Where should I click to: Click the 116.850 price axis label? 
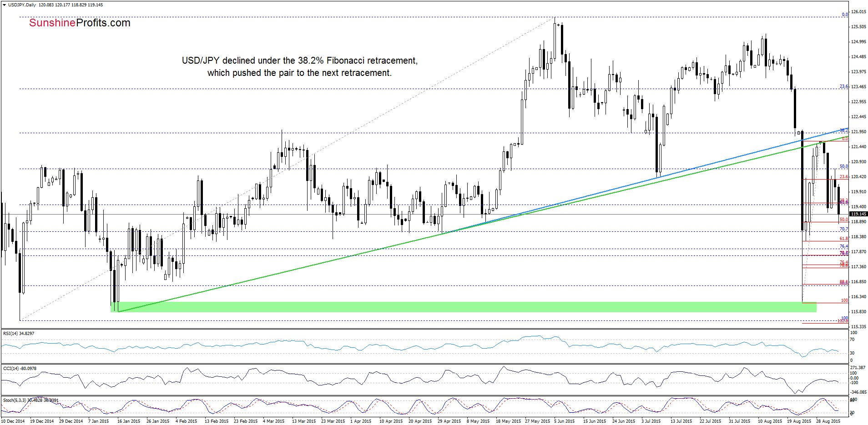858,282
